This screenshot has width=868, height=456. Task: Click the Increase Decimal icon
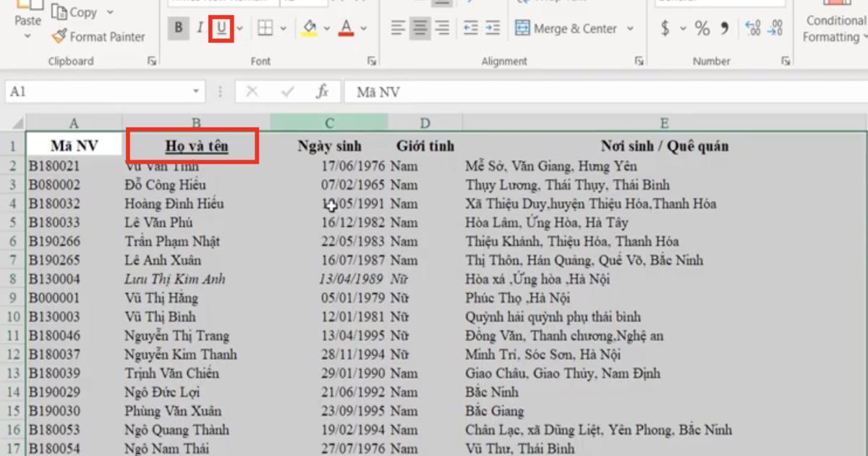[x=752, y=28]
